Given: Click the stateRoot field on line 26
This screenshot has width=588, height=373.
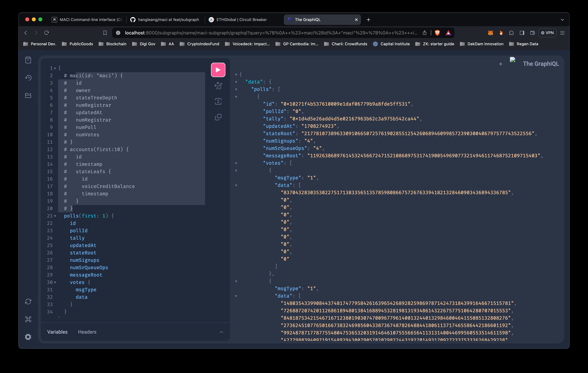Looking at the screenshot, I should coord(83,253).
